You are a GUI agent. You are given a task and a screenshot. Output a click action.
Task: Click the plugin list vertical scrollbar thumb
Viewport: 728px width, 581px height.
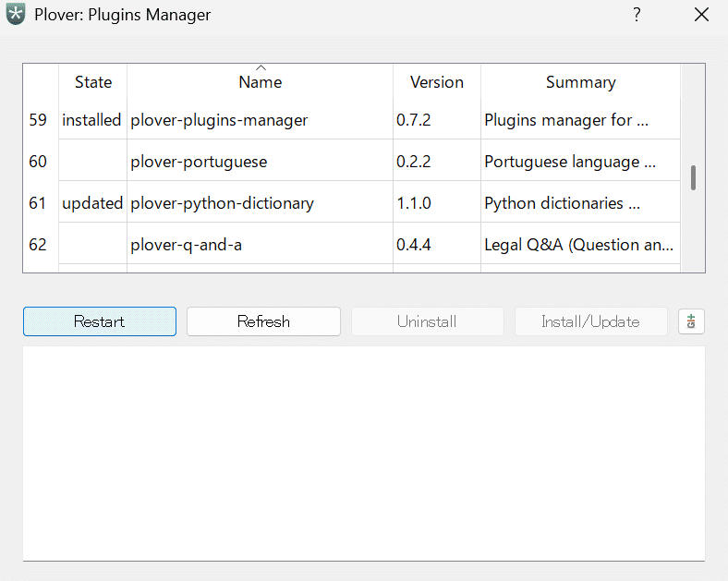click(x=693, y=177)
